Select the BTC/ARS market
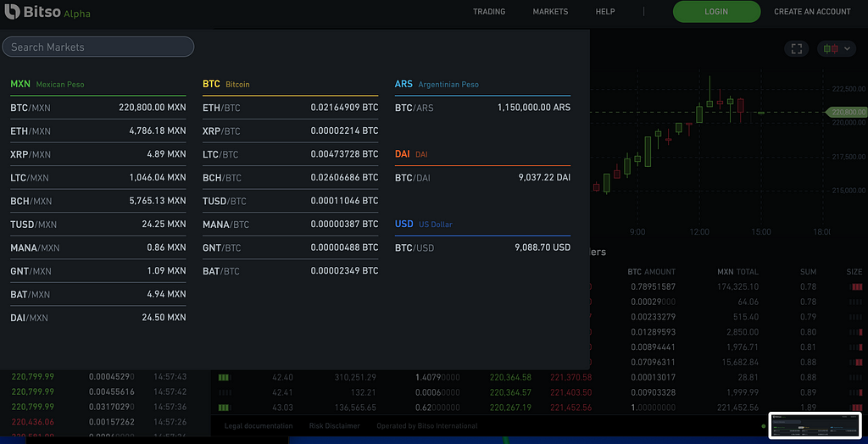 (x=482, y=108)
